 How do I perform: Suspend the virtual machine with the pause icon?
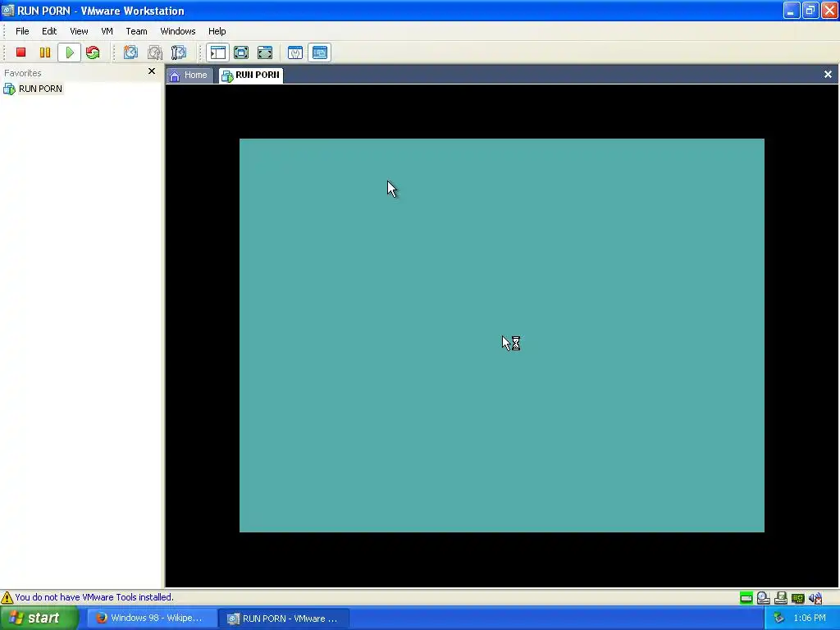click(x=45, y=52)
